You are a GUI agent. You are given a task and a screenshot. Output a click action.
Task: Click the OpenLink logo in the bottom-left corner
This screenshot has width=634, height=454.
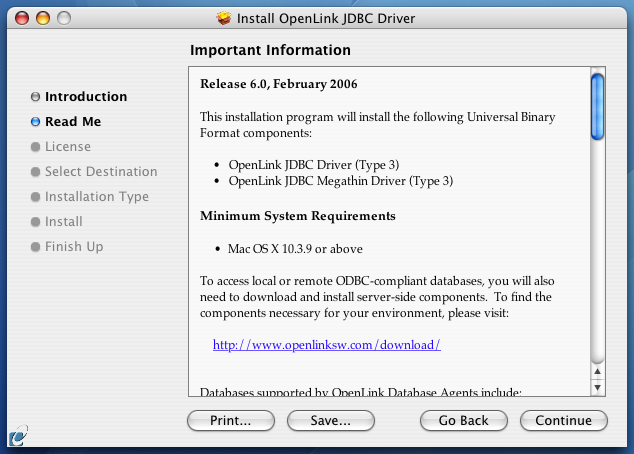18,437
